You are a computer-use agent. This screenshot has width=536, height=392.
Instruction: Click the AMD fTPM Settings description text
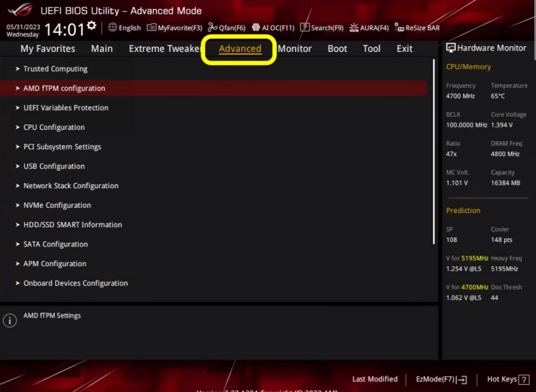click(52, 316)
